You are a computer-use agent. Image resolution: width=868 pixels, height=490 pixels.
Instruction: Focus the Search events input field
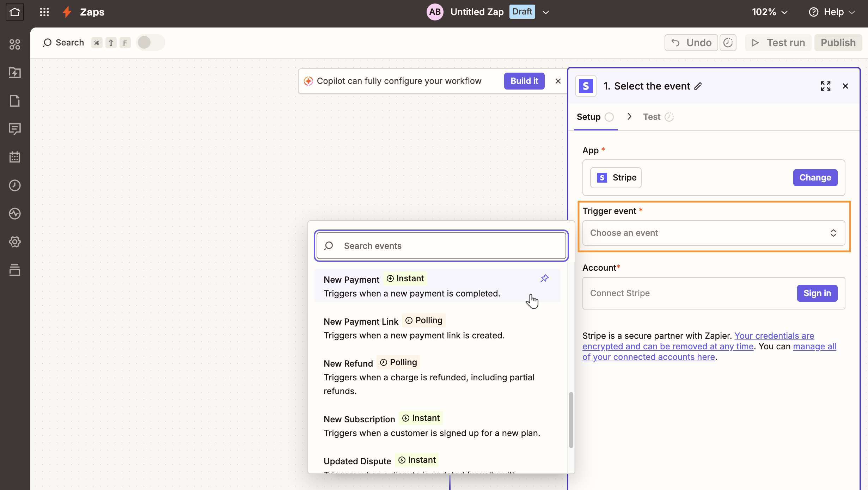tap(441, 246)
